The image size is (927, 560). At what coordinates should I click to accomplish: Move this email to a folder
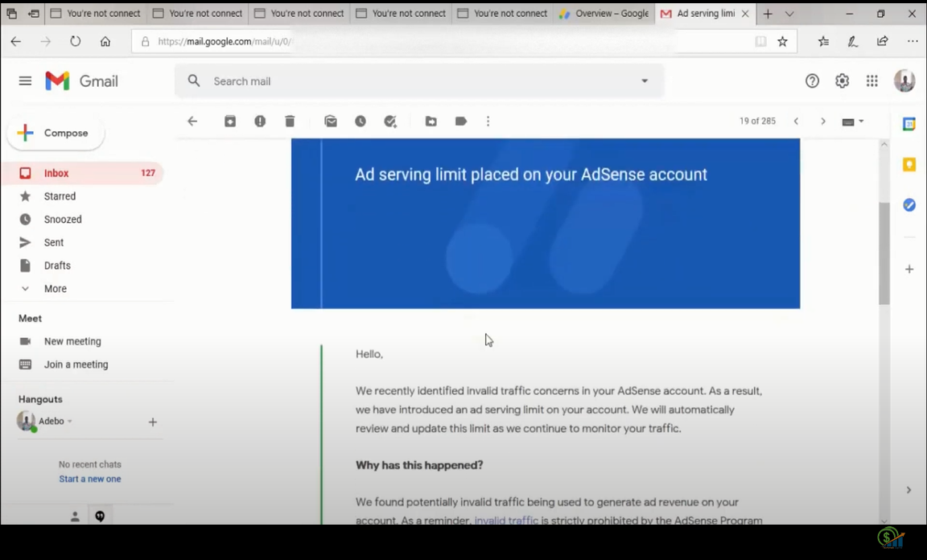pyautogui.click(x=431, y=121)
